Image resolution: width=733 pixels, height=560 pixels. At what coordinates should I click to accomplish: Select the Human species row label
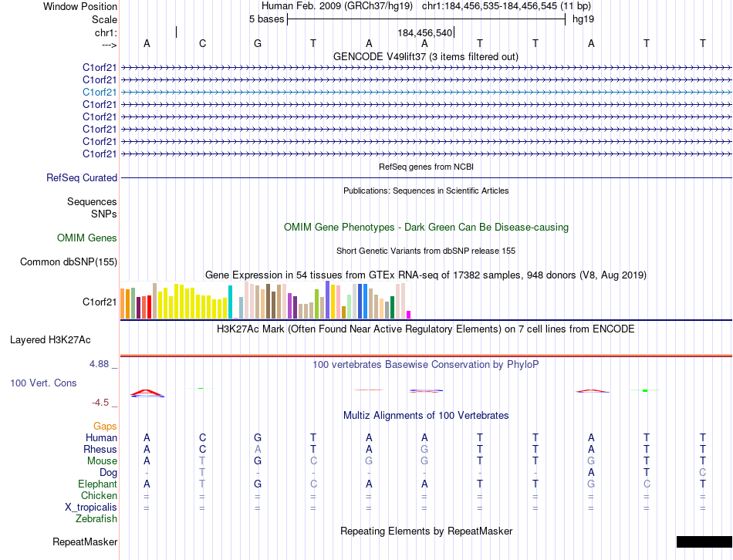[101, 437]
